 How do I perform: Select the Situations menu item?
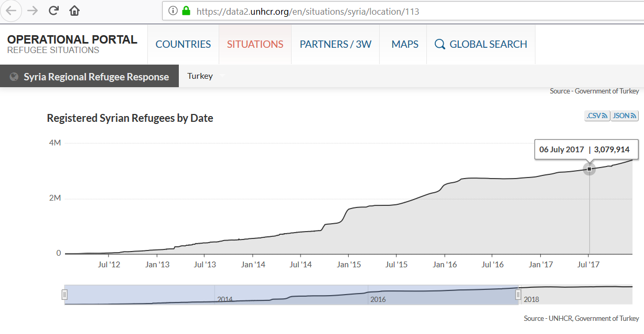point(255,45)
